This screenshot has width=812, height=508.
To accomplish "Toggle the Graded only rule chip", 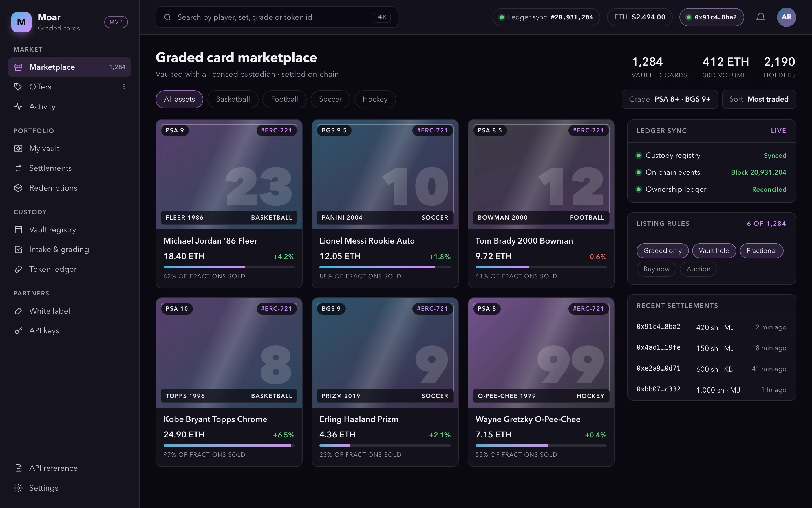I will (x=662, y=251).
